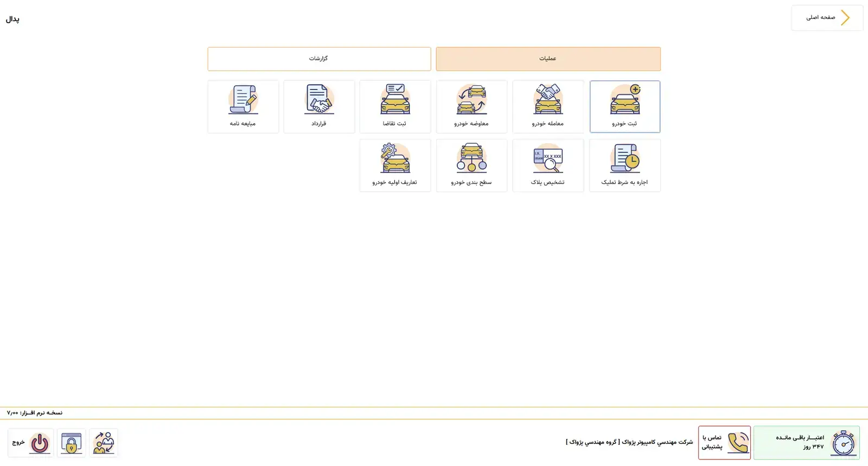Viewport: 868px width, 466px height.
Task: Launch تشخیص پلاک plate recognition
Action: (548, 165)
